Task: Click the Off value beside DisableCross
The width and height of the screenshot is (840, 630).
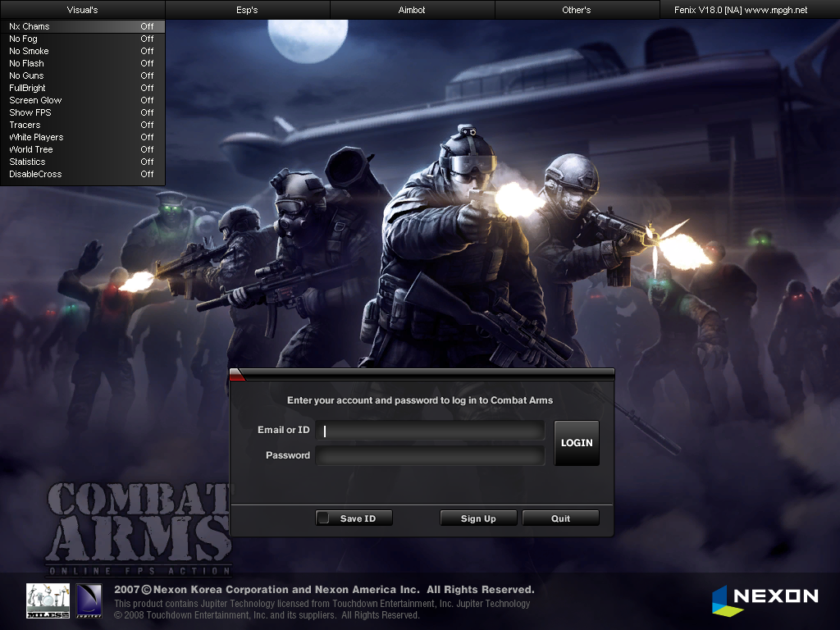Action: pyautogui.click(x=147, y=174)
